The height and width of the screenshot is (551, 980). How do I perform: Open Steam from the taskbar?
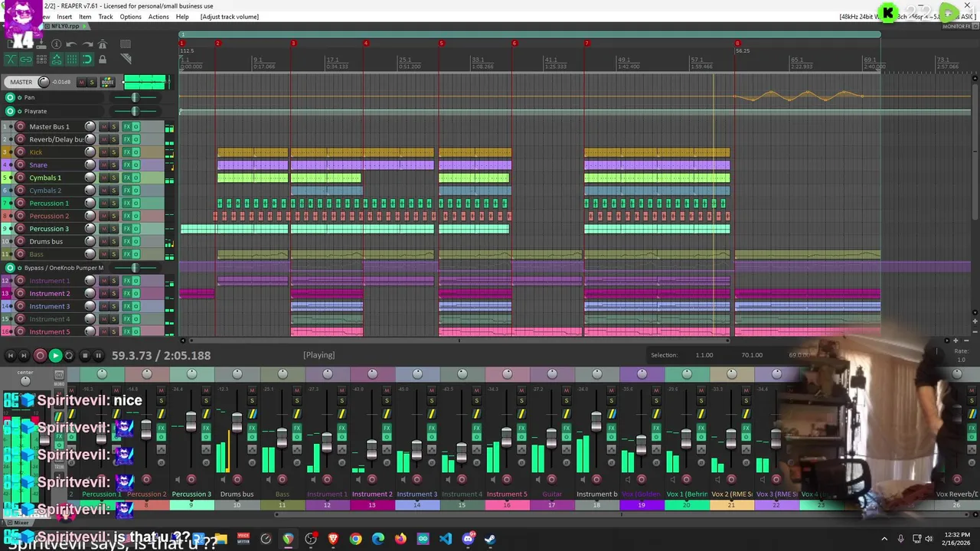click(x=490, y=539)
